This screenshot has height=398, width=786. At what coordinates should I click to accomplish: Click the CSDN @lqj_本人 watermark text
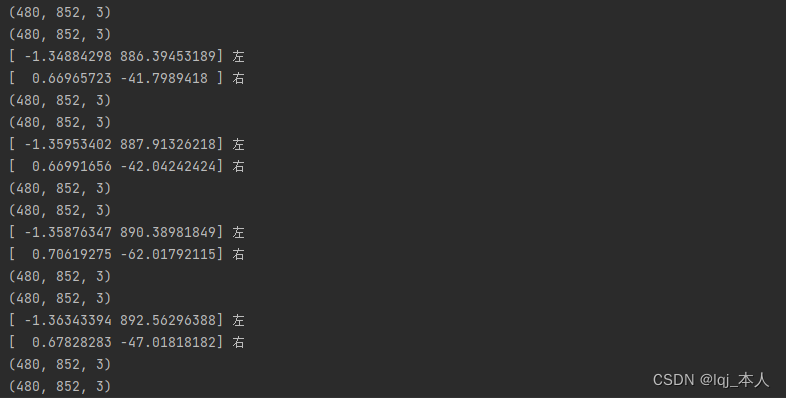pyautogui.click(x=710, y=380)
